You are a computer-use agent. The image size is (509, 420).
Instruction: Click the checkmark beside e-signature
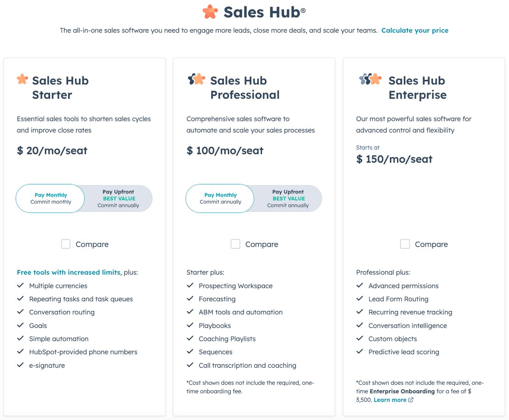[x=20, y=365]
